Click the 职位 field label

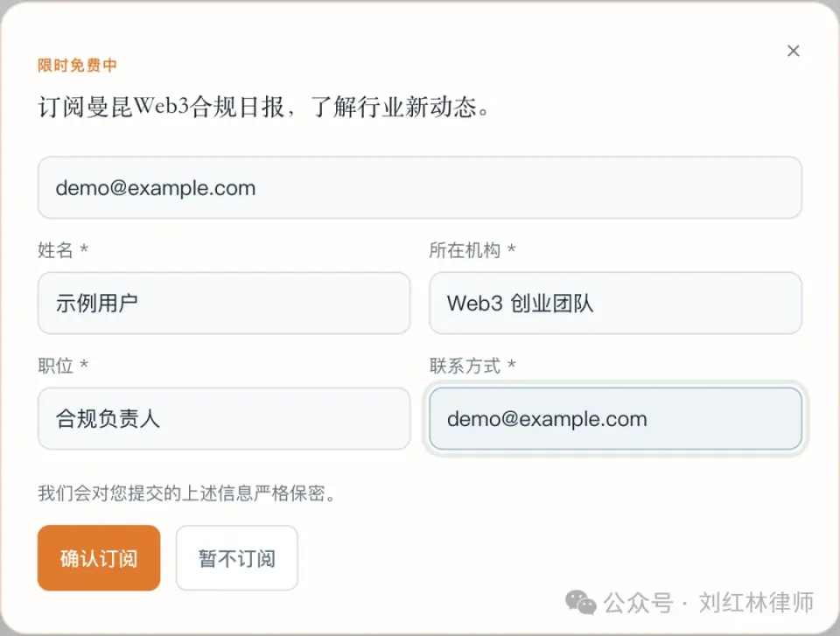pos(55,366)
